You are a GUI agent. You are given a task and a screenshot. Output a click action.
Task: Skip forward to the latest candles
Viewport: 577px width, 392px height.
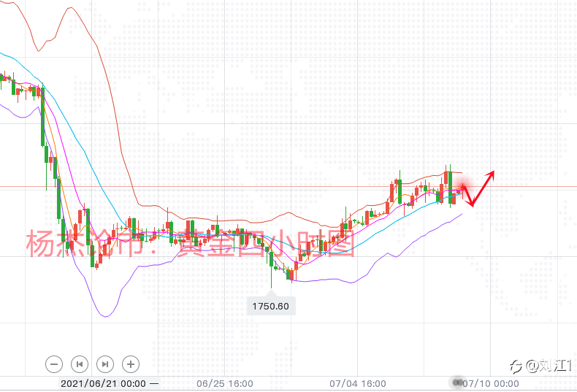click(105, 364)
